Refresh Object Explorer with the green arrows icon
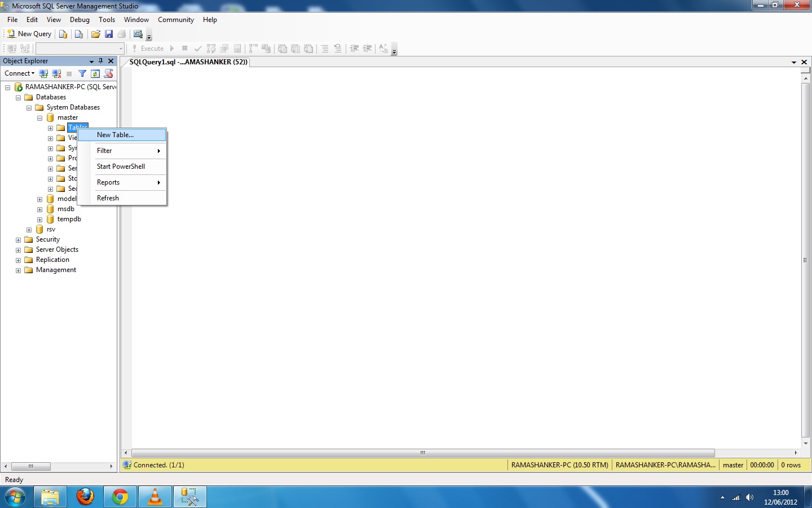This screenshot has height=508, width=812. (x=95, y=73)
